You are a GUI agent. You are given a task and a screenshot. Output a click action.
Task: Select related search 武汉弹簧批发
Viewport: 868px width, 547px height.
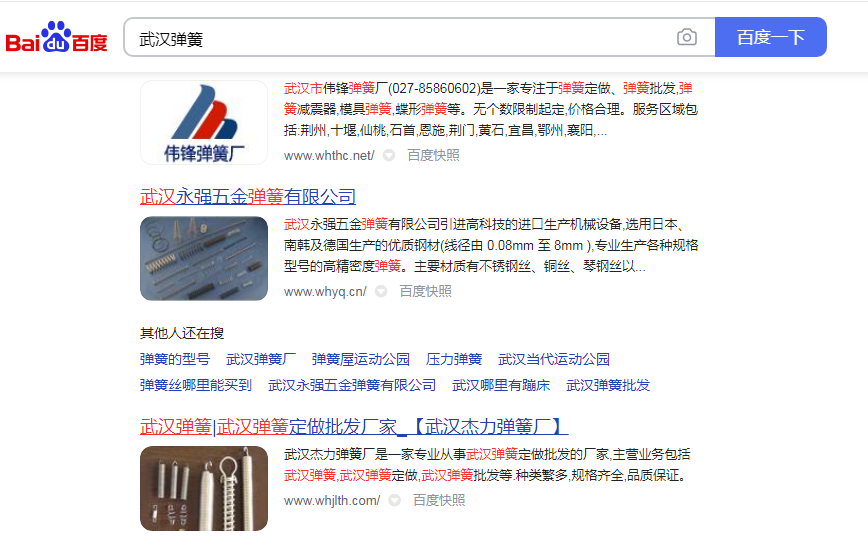coord(608,385)
